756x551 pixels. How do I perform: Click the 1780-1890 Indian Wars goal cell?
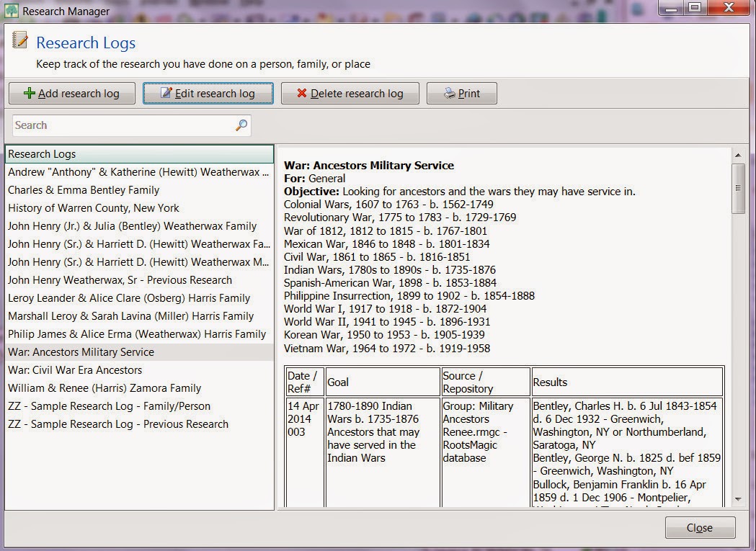(383, 452)
